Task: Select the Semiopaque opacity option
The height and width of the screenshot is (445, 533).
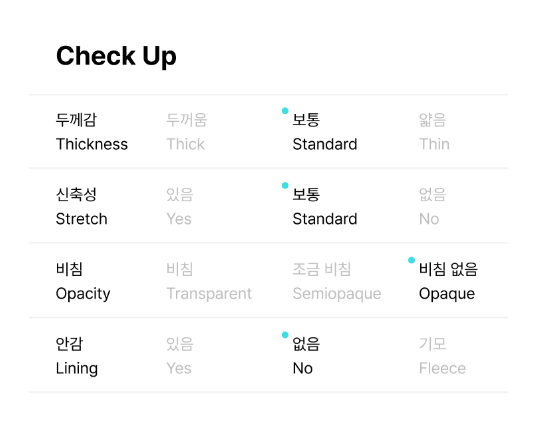Action: 337,281
